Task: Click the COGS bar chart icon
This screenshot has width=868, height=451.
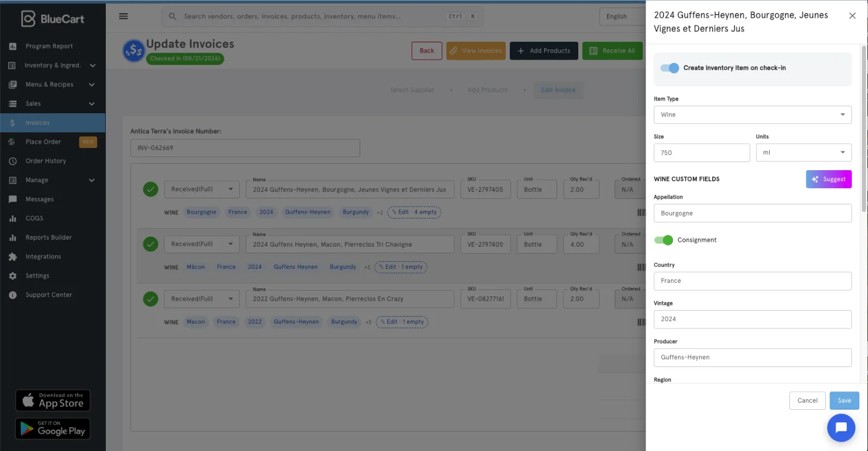Action: pos(12,218)
